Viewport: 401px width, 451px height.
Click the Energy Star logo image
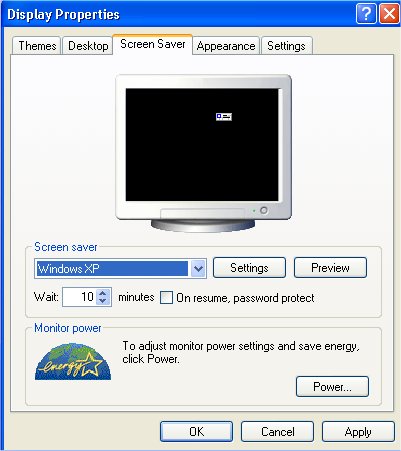click(73, 362)
